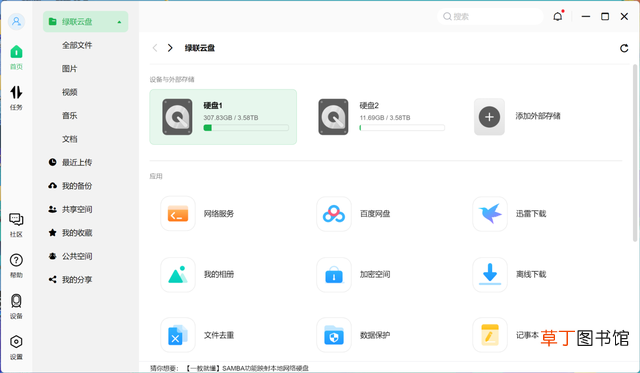The image size is (640, 373).
Task: Open 视频 in the sidebar
Action: [x=69, y=92]
